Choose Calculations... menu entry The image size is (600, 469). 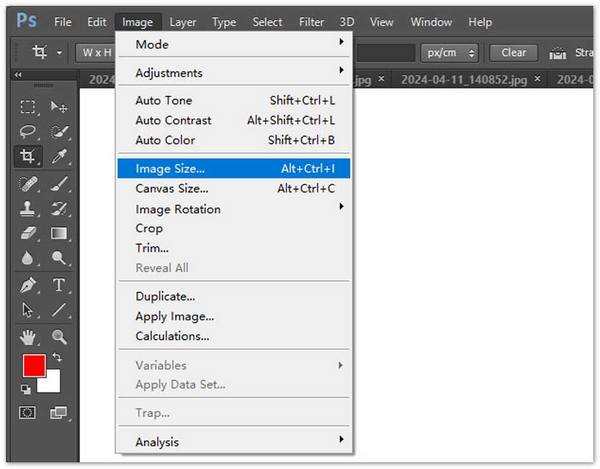[x=233, y=336]
